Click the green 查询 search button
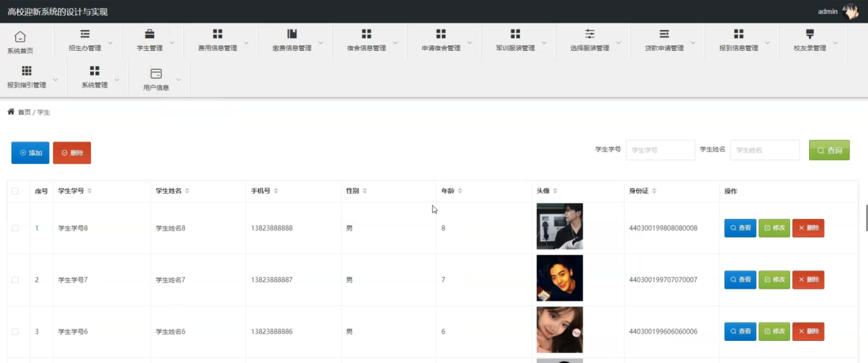Screen dimensions: 868x363 [829, 150]
